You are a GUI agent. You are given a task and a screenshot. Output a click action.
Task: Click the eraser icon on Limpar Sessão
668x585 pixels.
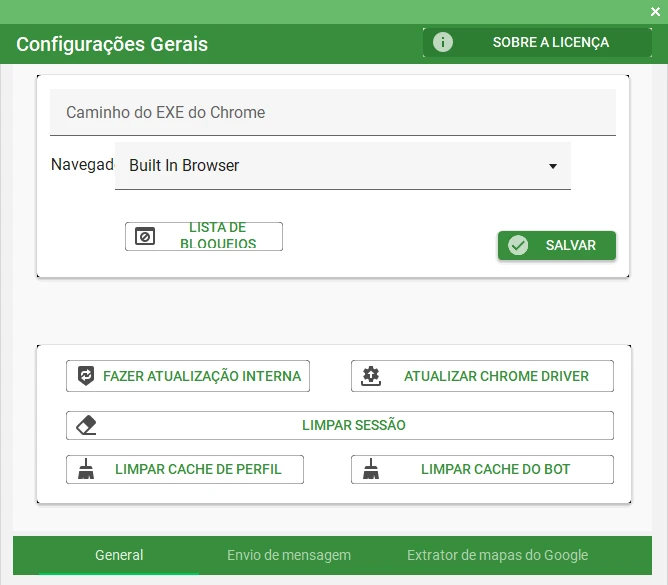pos(86,425)
